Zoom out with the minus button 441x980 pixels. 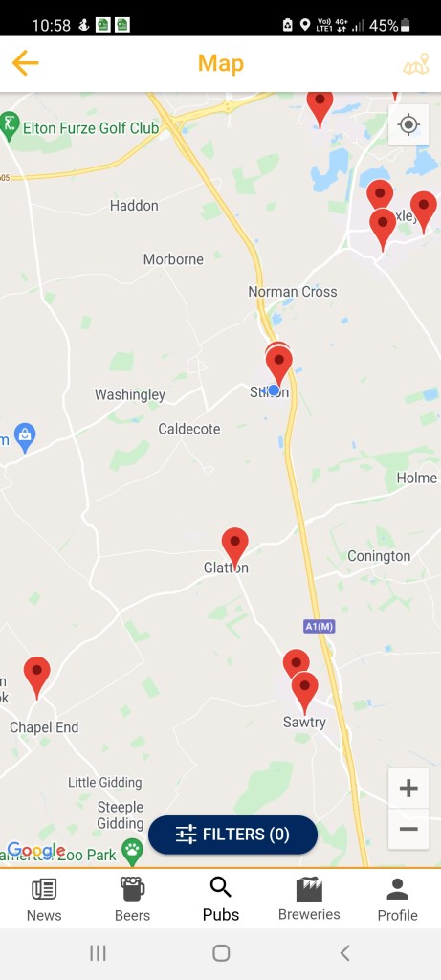coord(408,830)
